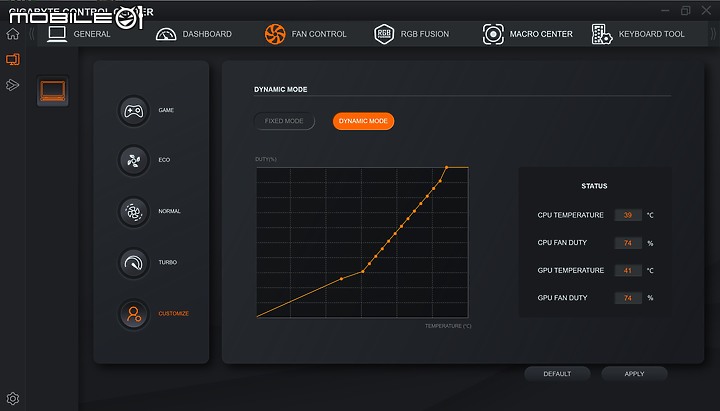The height and width of the screenshot is (411, 720).
Task: Click the CPU FAN DUTY label
Action: coord(562,242)
